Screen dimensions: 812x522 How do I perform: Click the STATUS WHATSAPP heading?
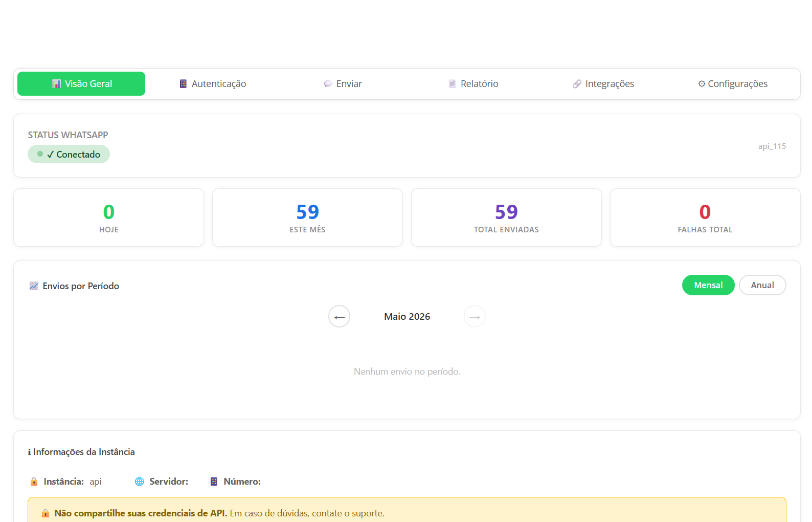[x=68, y=135]
